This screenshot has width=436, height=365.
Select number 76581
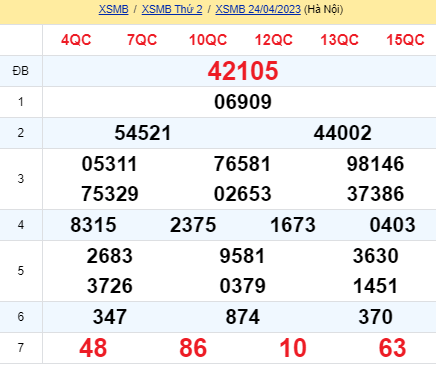point(242,164)
